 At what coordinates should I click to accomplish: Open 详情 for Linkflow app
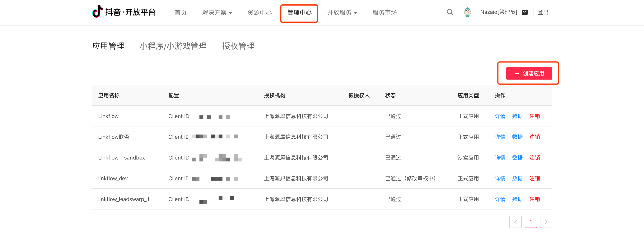(500, 116)
